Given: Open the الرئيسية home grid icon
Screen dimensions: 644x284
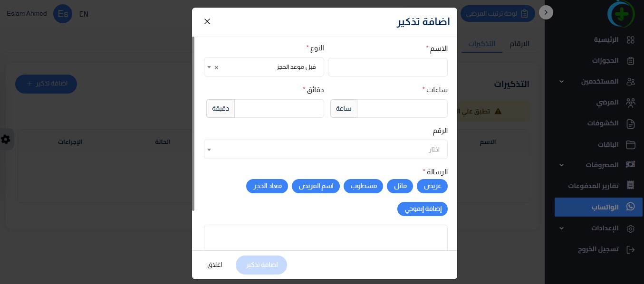Looking at the screenshot, I should [631, 40].
